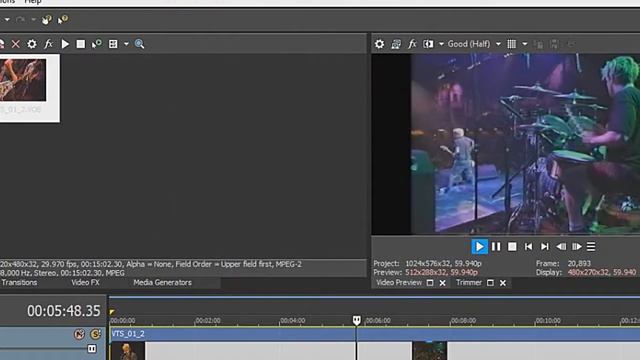
Task: Remove selected media with the red X icon
Action: [16, 44]
